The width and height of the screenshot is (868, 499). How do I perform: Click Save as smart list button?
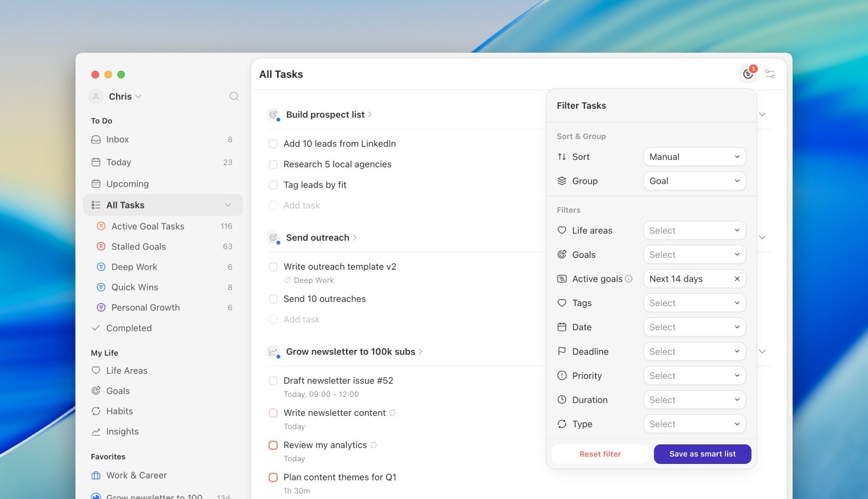(x=703, y=454)
